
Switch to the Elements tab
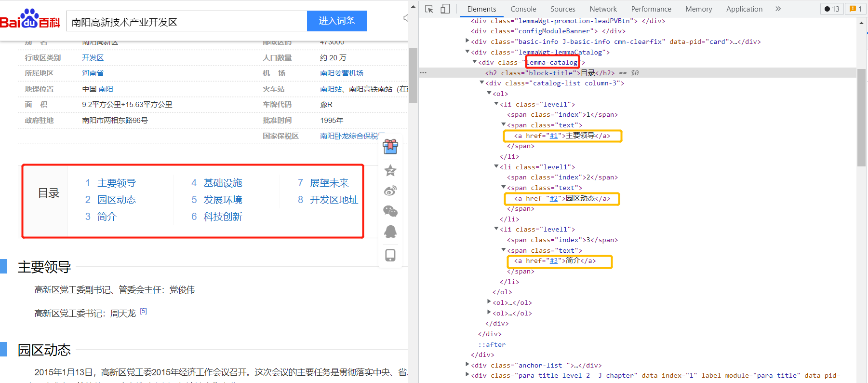pos(481,9)
